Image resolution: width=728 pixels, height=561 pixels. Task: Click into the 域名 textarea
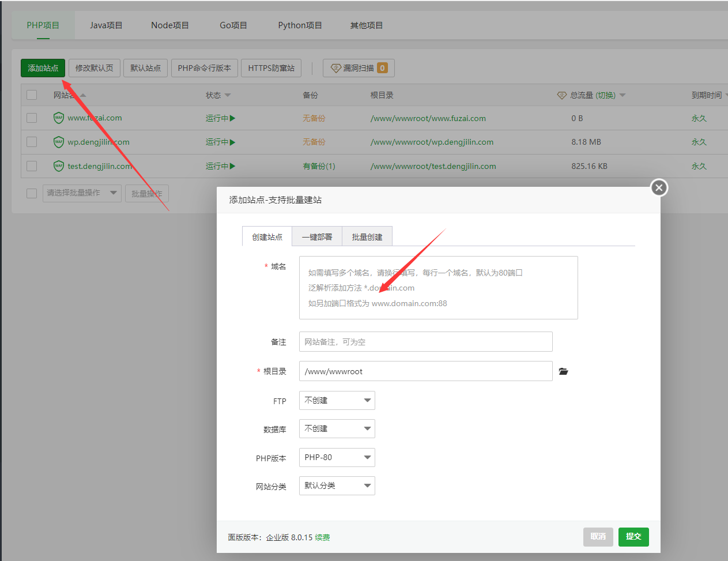pos(439,288)
